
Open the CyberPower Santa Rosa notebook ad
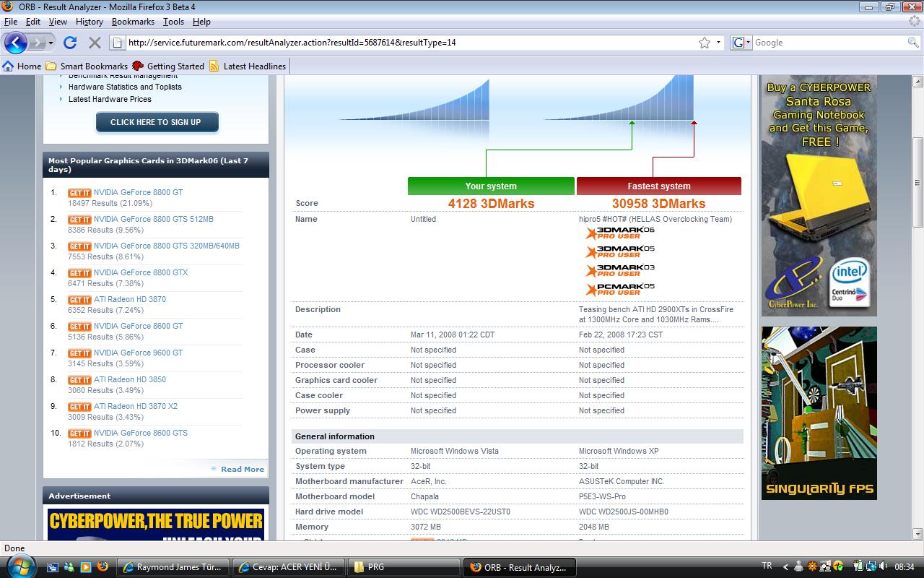click(819, 196)
